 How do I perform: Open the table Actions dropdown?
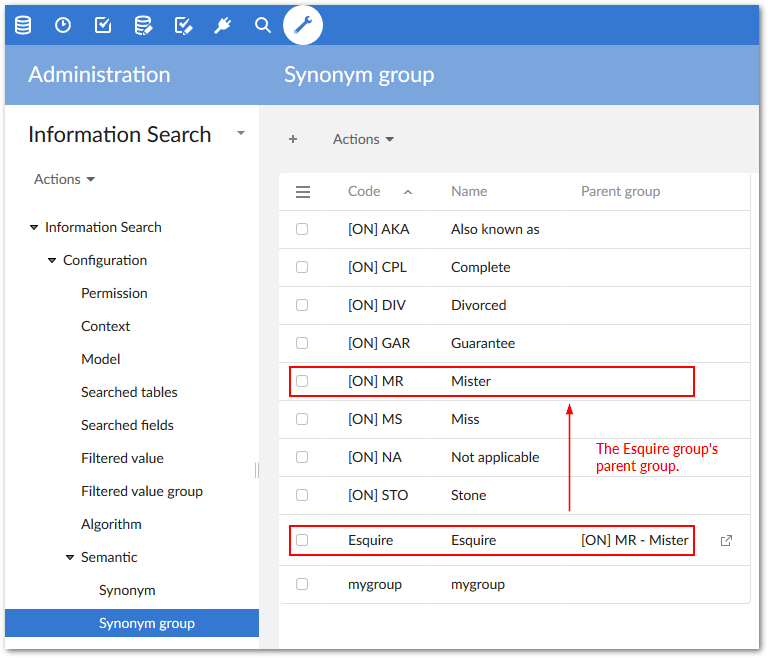tap(363, 139)
